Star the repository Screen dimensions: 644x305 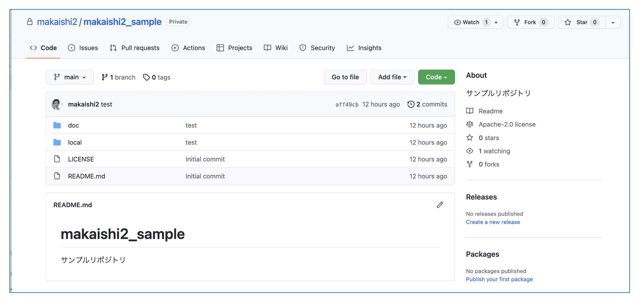[581, 22]
